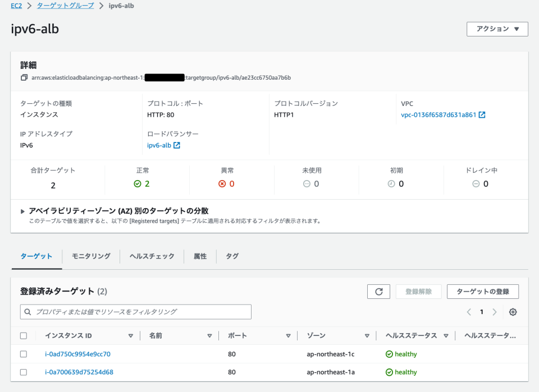This screenshot has height=392, width=539.
Task: Refresh the registered targets list
Action: 378,292
